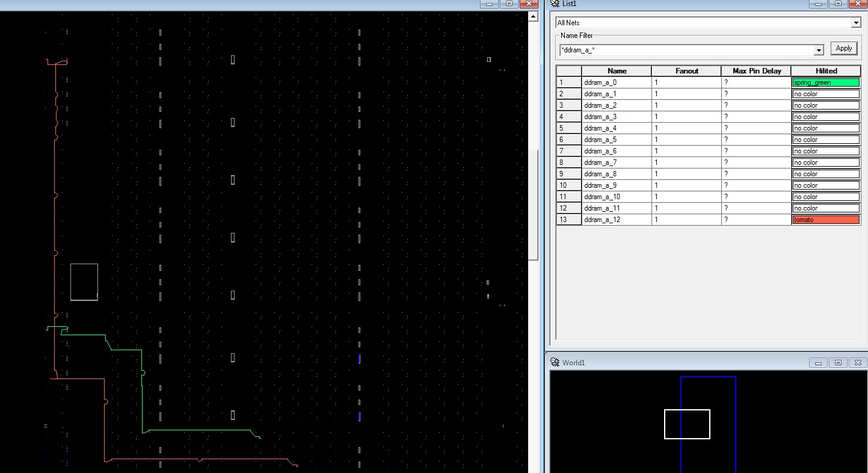Maximize the World1 window
This screenshot has height=473, width=868.
pos(838,362)
